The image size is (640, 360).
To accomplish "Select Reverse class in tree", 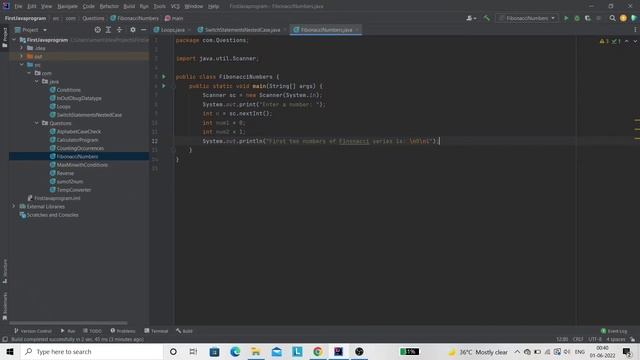I will (65, 173).
